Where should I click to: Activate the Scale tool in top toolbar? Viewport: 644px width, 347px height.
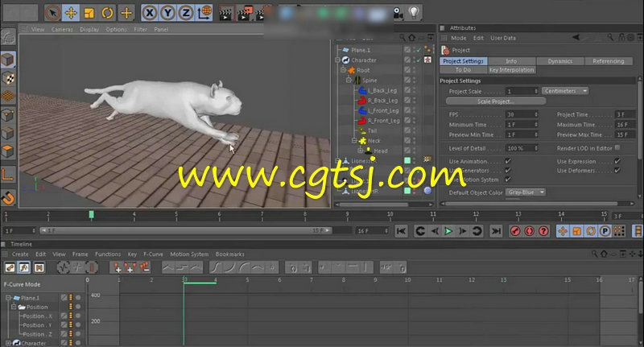89,13
